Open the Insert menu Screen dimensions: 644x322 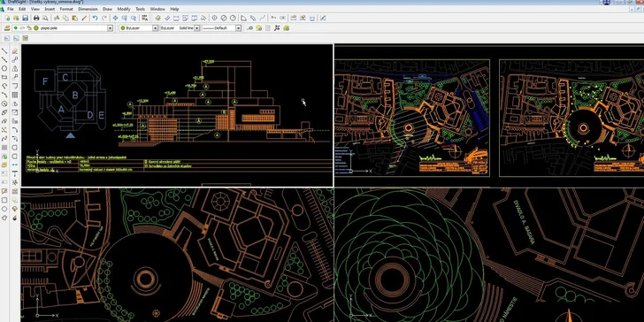coord(50,9)
